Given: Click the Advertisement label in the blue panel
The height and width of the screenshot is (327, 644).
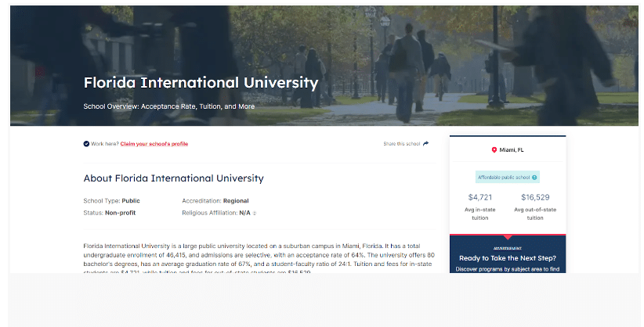Looking at the screenshot, I should click(x=508, y=248).
